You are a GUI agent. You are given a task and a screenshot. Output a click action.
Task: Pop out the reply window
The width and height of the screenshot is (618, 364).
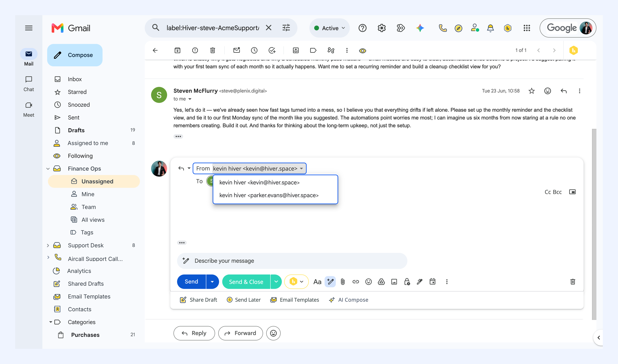click(572, 192)
